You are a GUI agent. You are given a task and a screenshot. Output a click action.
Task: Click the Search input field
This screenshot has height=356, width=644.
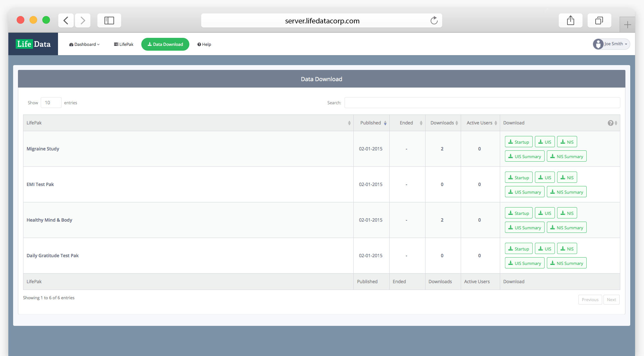point(482,103)
